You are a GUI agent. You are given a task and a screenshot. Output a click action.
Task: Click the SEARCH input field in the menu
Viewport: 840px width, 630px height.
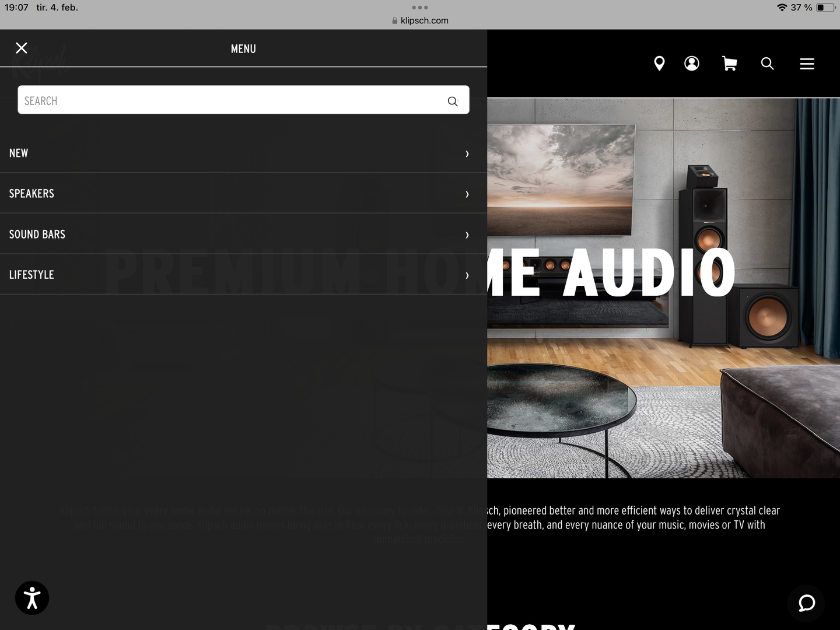(x=243, y=100)
